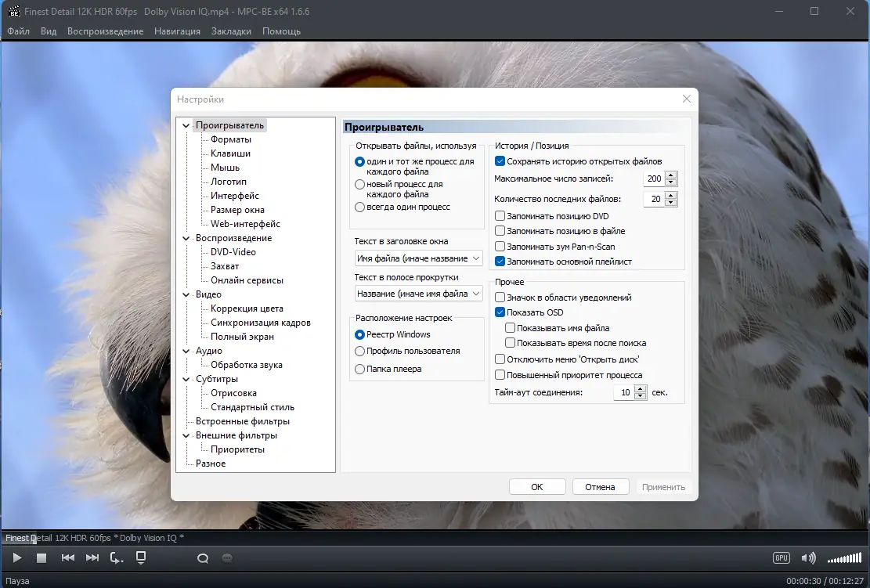Viewport: 870px width, 588px height.
Task: Select 'Обработка звука' in settings tree
Action: click(247, 364)
